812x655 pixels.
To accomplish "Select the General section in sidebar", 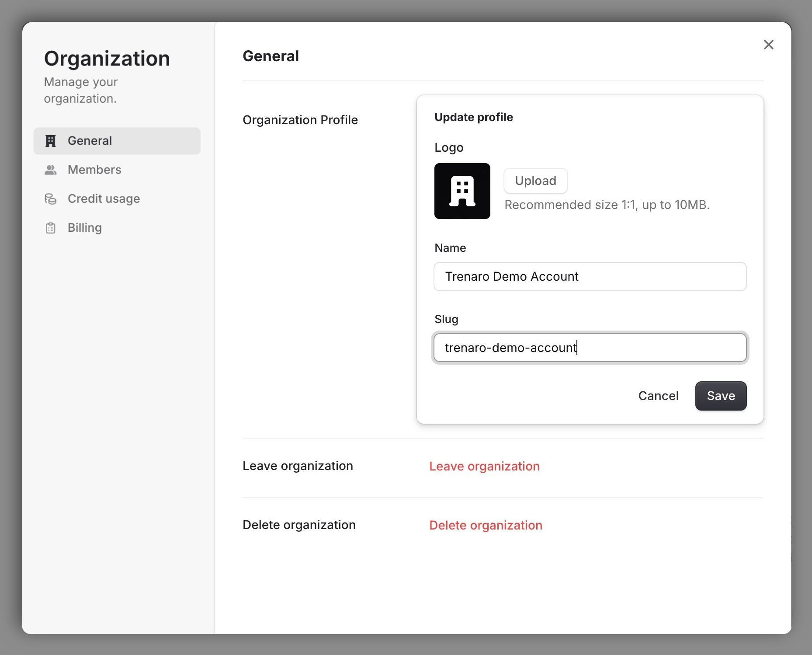I will click(x=90, y=141).
